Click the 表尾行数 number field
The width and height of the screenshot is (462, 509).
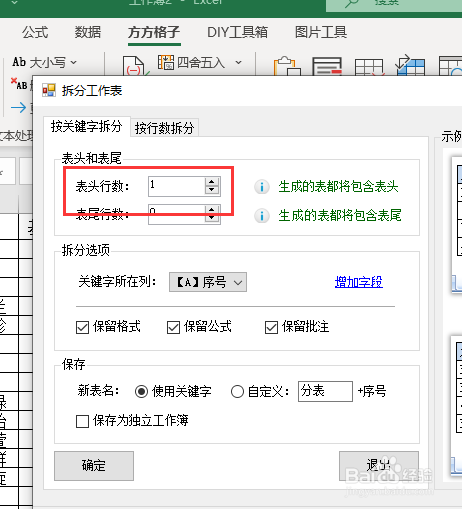tap(176, 214)
